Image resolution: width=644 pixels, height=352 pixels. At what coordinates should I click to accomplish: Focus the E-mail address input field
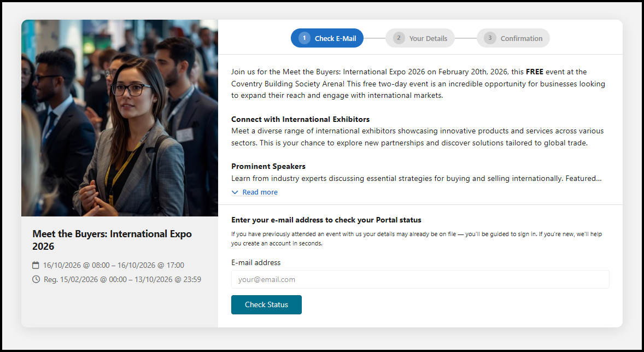[420, 279]
